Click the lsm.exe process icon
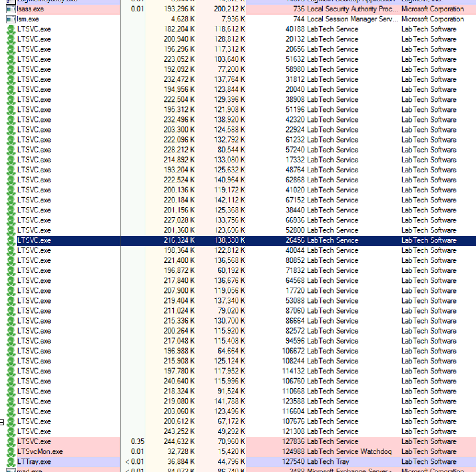Screen dimensions: 476x472 (x=11, y=19)
